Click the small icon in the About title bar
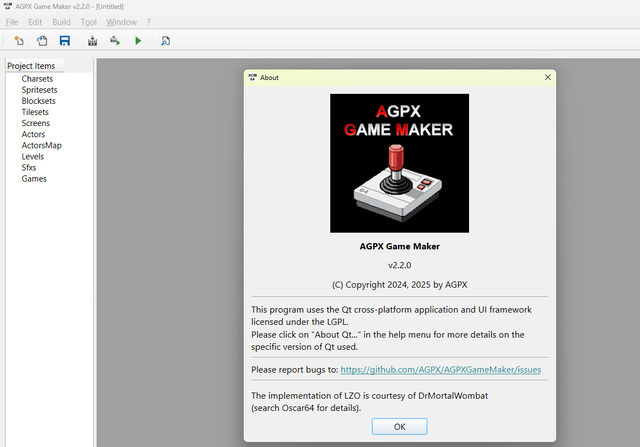The width and height of the screenshot is (640, 447). [x=253, y=77]
